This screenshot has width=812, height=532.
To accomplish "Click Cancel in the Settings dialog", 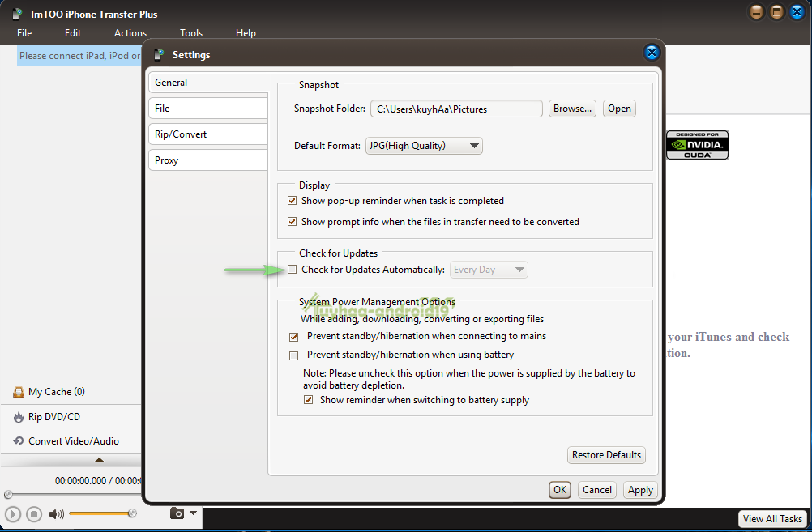I will tap(597, 490).
